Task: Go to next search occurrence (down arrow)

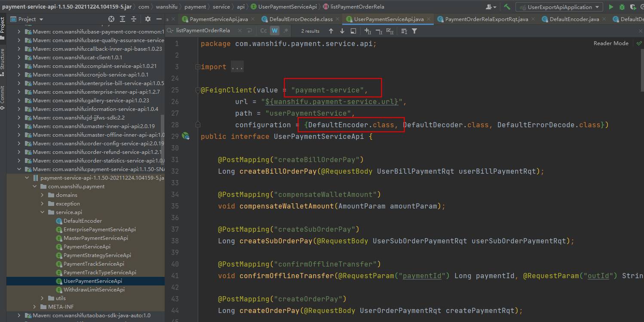Action: [x=342, y=31]
